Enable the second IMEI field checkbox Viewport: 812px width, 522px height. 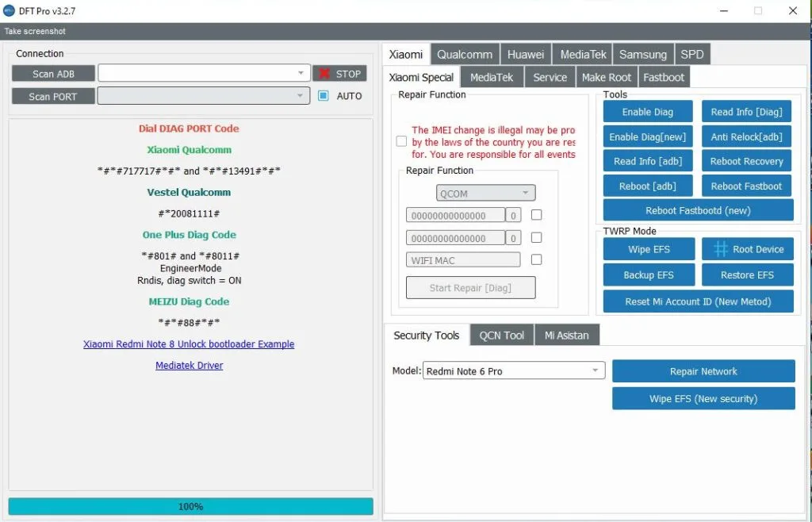(x=537, y=237)
